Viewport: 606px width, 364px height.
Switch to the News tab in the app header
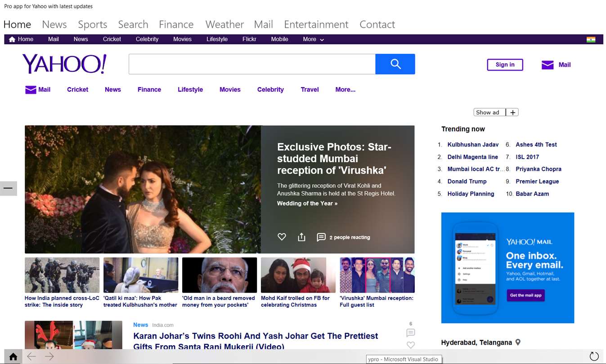point(54,24)
